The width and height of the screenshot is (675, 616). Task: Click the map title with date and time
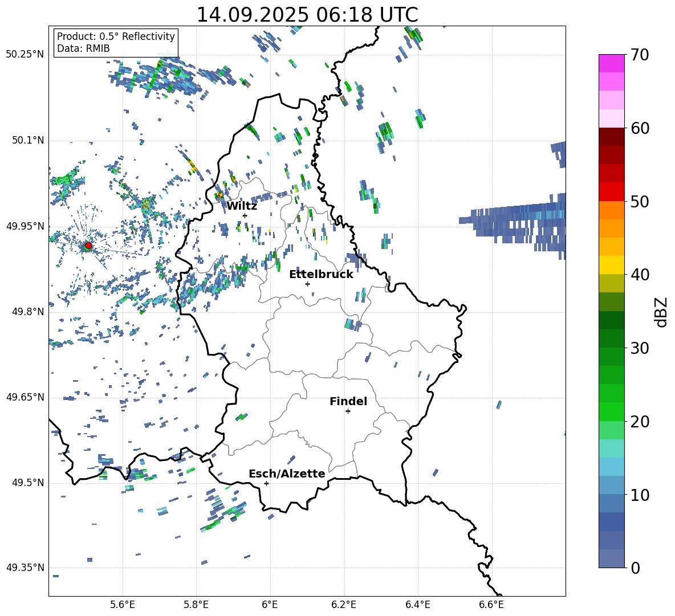coord(307,14)
